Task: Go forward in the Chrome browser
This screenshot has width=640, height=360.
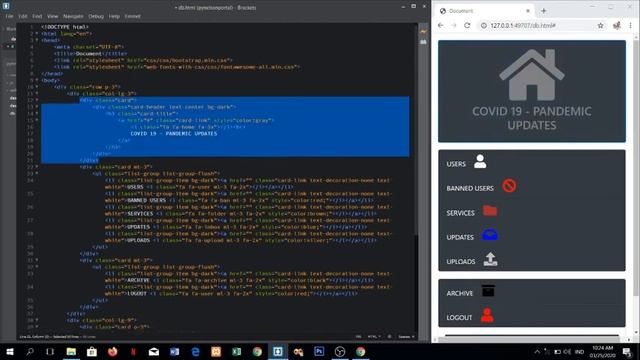Action: pos(453,25)
